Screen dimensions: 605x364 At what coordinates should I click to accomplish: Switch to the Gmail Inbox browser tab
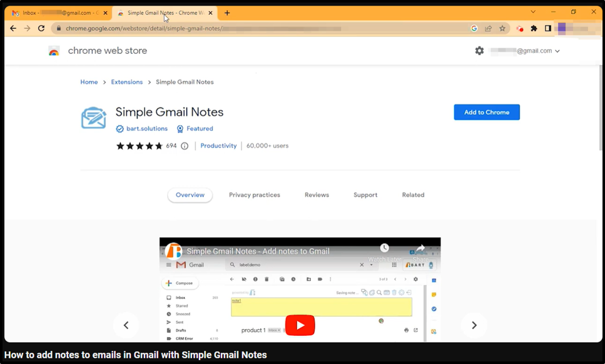click(x=59, y=13)
